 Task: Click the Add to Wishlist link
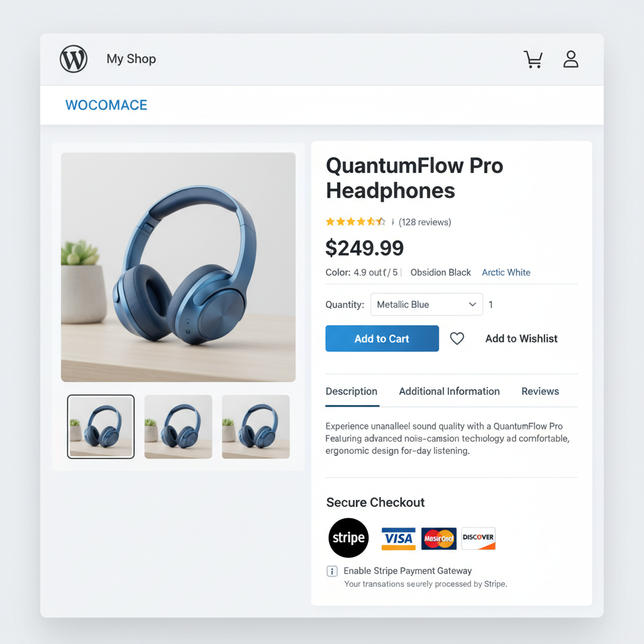click(521, 338)
